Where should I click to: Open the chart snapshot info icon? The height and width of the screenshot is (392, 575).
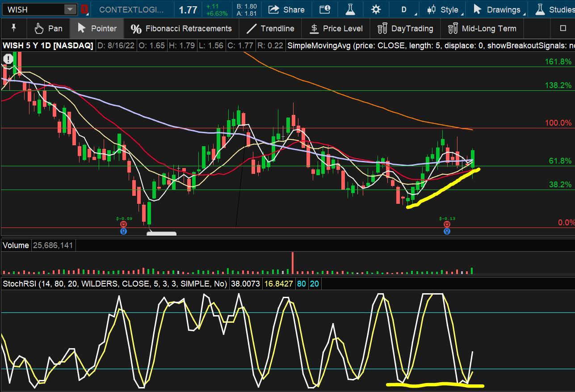coord(325,9)
